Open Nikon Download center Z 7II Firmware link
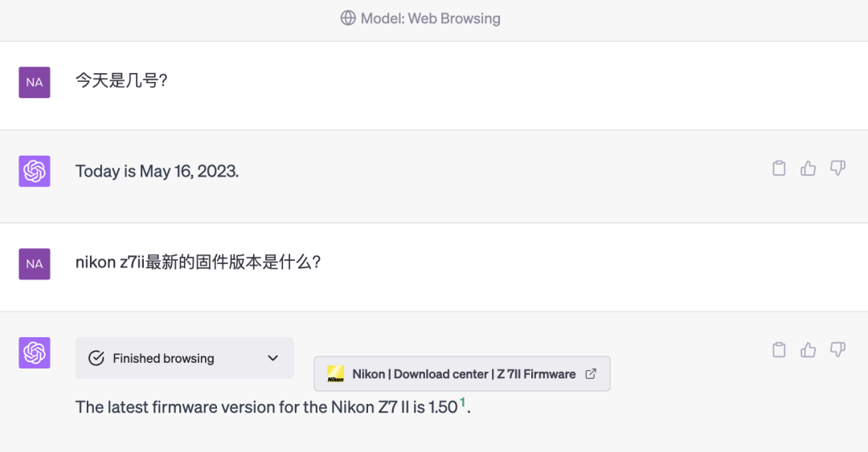868x452 pixels. coord(464,374)
